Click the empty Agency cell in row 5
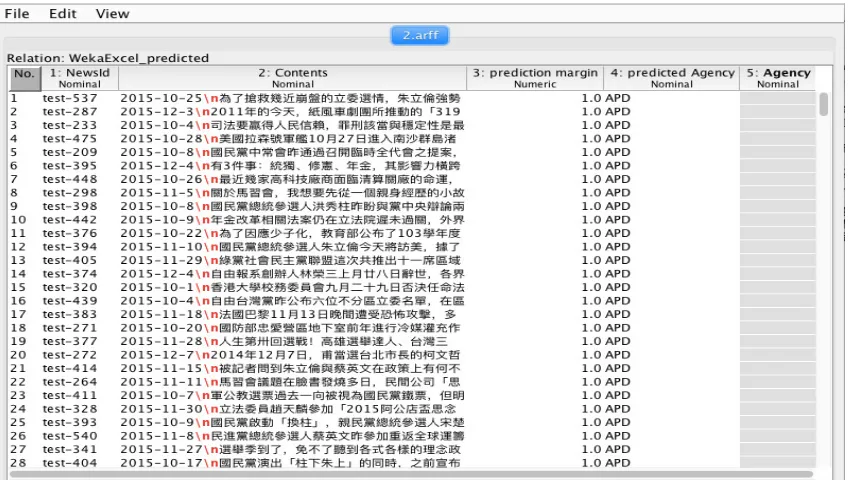848x480 pixels. tap(778, 152)
